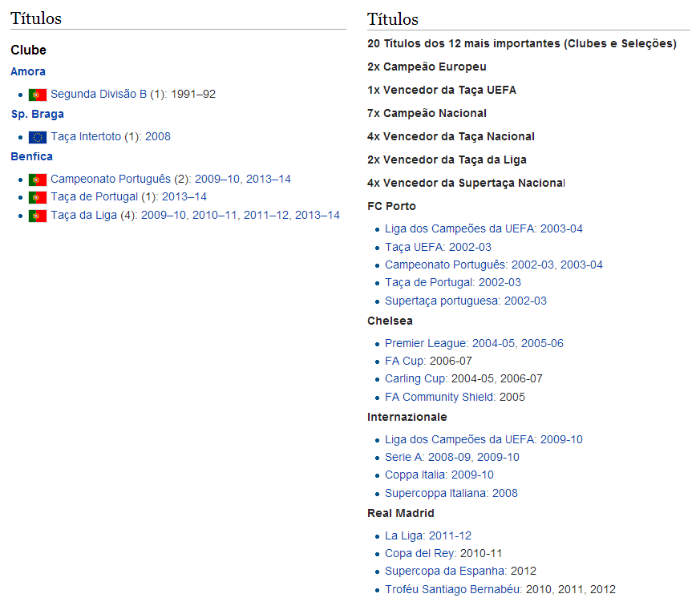
Task: Open the Supercopa da Espanha link
Action: [445, 572]
